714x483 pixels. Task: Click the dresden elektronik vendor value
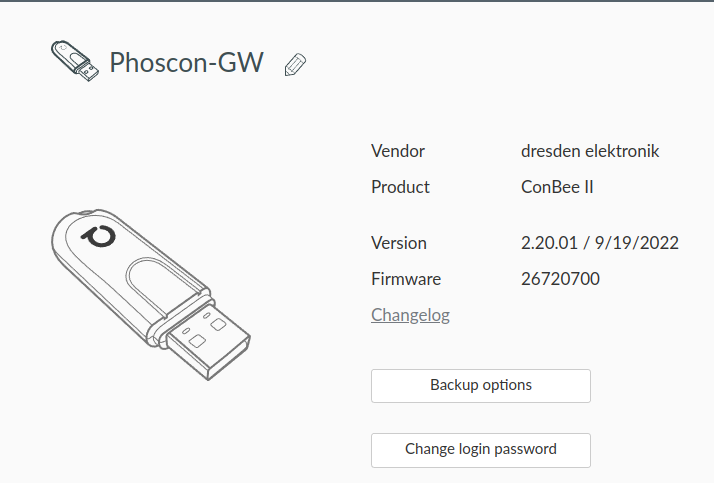pyautogui.click(x=590, y=151)
